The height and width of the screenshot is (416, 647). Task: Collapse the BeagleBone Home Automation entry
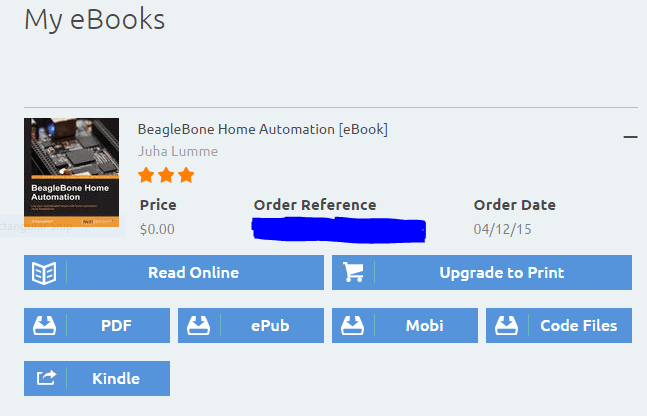pyautogui.click(x=630, y=136)
